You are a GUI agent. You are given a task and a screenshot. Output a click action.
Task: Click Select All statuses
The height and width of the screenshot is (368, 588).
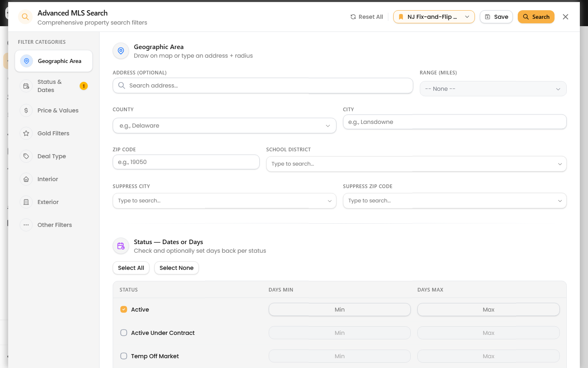coord(131,268)
